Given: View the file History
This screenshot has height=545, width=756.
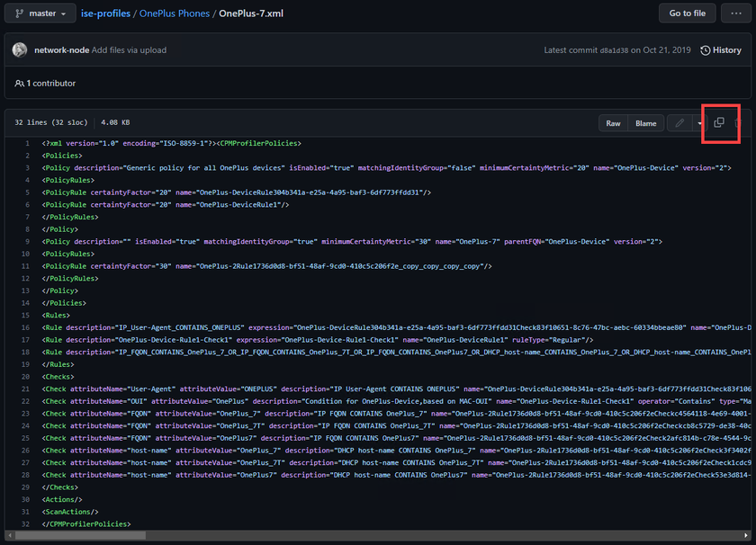Looking at the screenshot, I should click(721, 50).
